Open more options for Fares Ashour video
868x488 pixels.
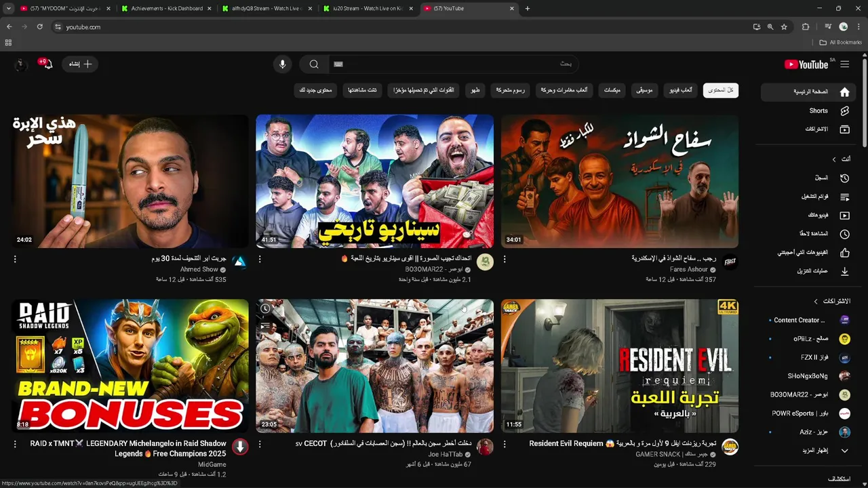[505, 260]
